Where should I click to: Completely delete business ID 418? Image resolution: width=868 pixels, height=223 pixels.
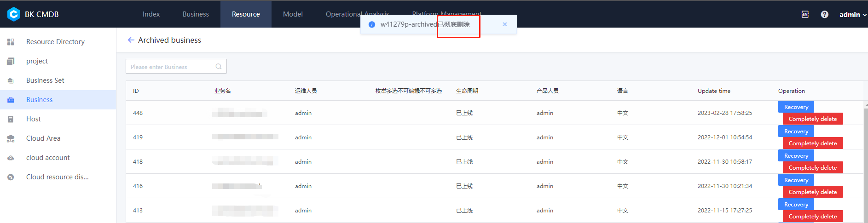[x=813, y=167]
